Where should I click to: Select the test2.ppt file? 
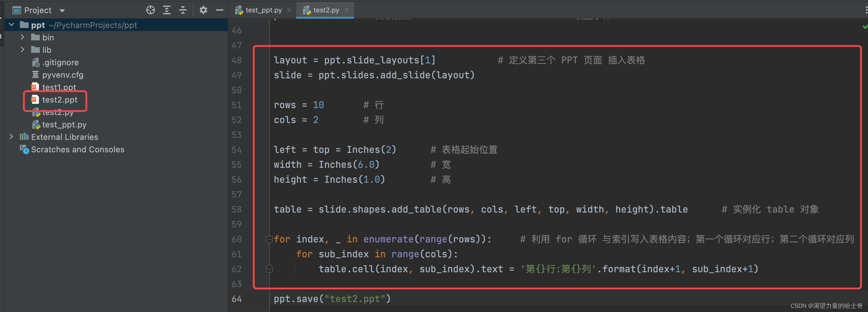60,100
